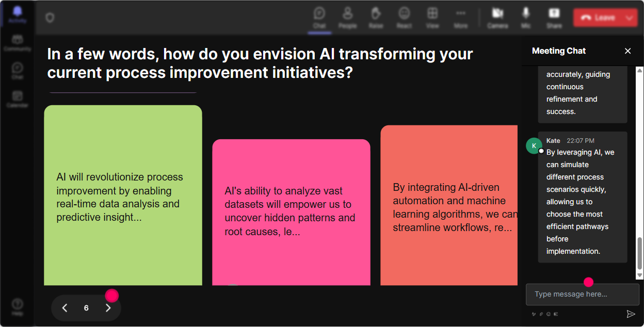Image resolution: width=644 pixels, height=327 pixels.
Task: Toggle the meeting Chat panel from toolbar
Action: pos(319,18)
